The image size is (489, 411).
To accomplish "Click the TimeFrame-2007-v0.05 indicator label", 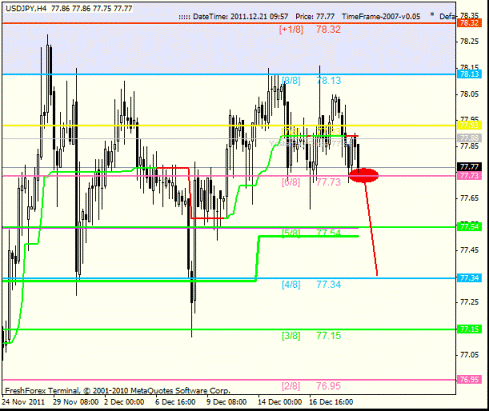I will pos(381,16).
